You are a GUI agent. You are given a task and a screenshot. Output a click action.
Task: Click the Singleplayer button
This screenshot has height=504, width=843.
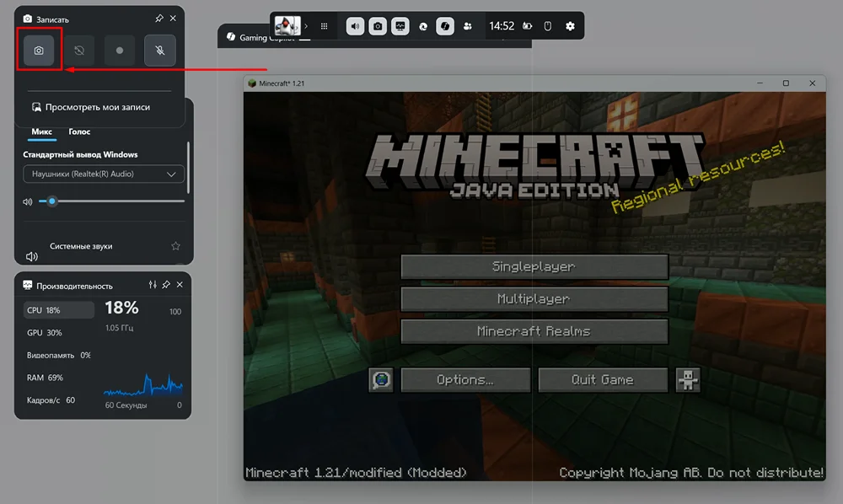pyautogui.click(x=534, y=266)
